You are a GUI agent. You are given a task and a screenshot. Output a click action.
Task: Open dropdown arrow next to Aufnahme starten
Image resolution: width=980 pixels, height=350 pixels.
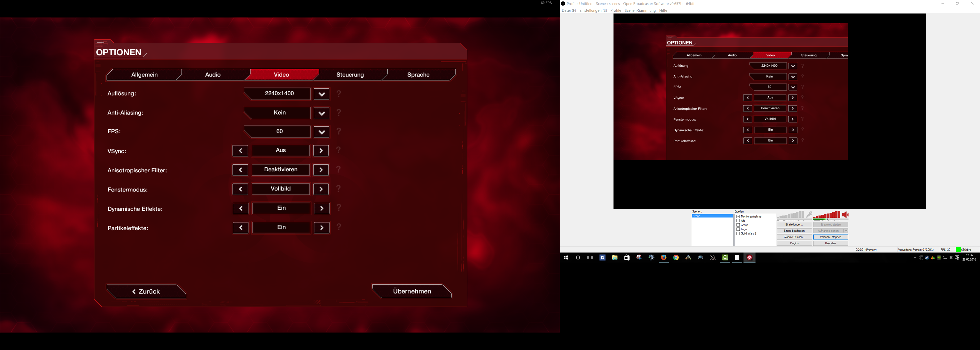click(846, 231)
